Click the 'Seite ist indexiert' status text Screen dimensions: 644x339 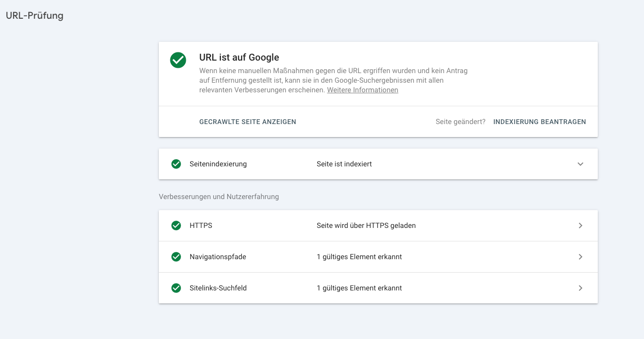[344, 164]
